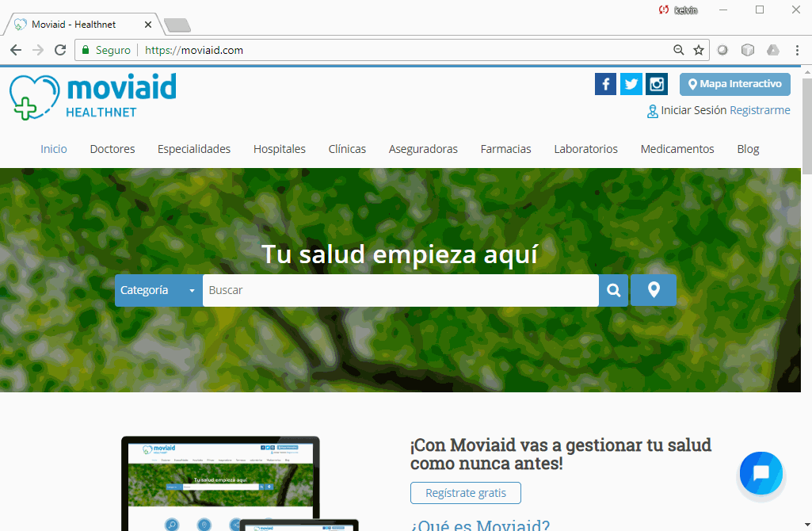Open the Twitter social icon
812x531 pixels.
tap(631, 84)
